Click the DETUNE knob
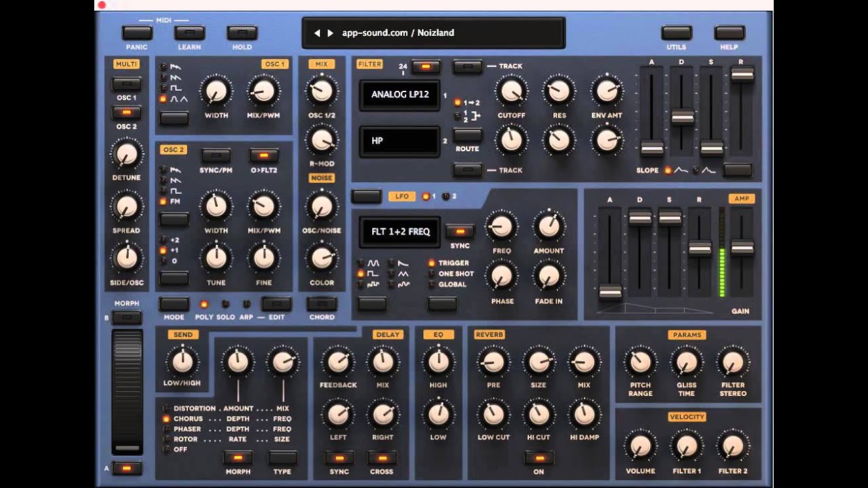 click(x=127, y=154)
